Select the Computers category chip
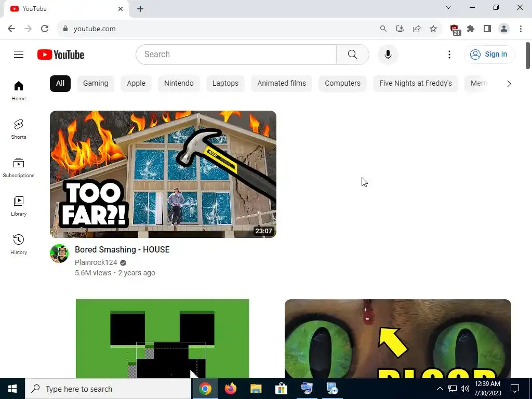Viewport: 532px width, 399px height. [343, 84]
